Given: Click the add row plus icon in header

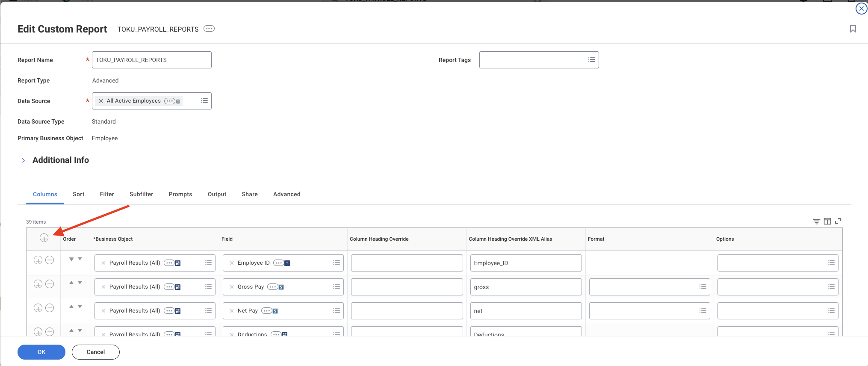Looking at the screenshot, I should 44,238.
